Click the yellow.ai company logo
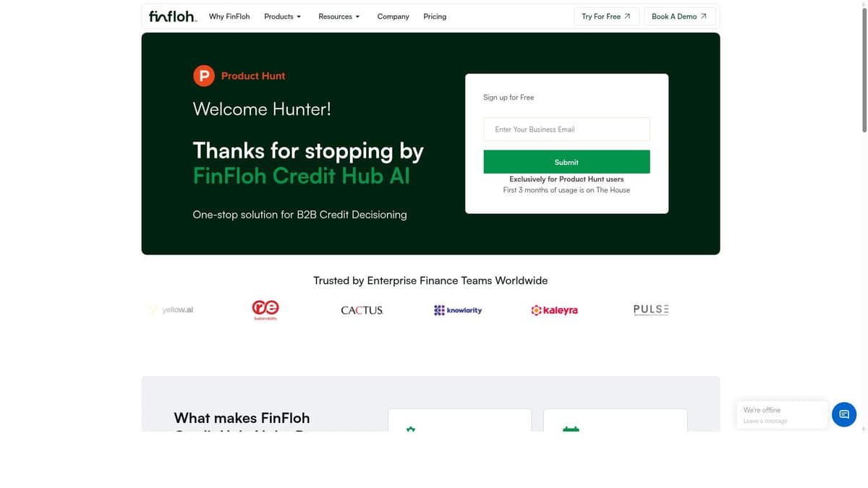 [x=171, y=309]
